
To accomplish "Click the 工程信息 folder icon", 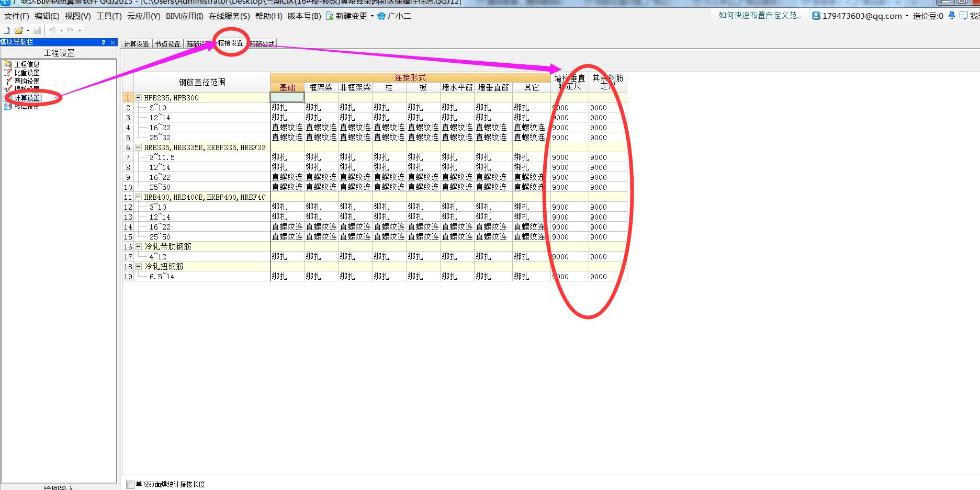I will tap(7, 64).
